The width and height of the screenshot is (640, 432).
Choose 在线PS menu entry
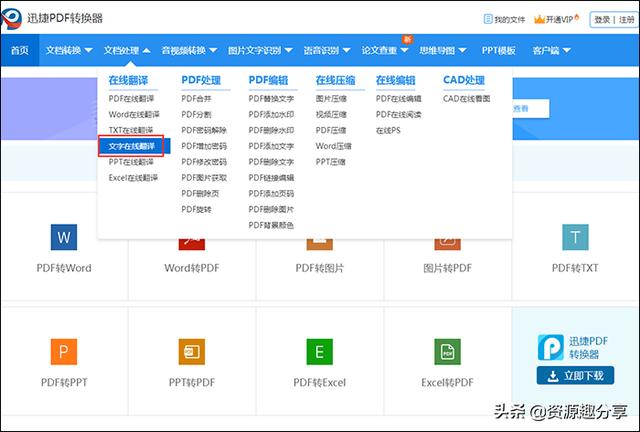[388, 130]
